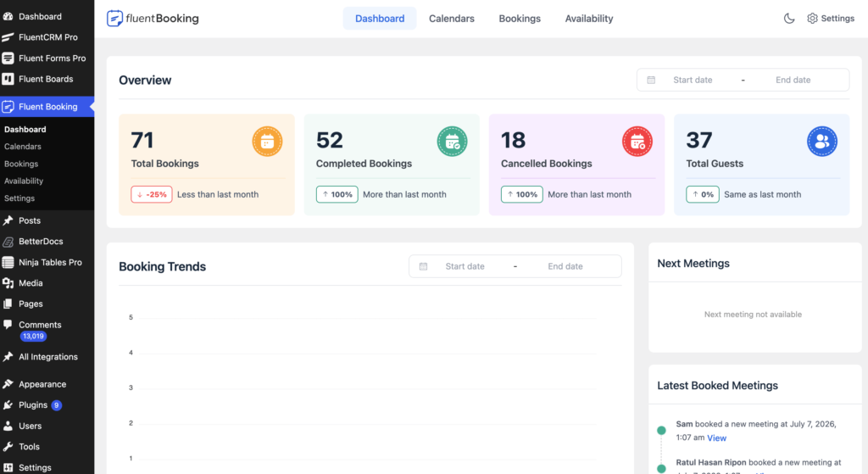Click 'Next meeting not available' text
868x474 pixels.
click(x=753, y=315)
